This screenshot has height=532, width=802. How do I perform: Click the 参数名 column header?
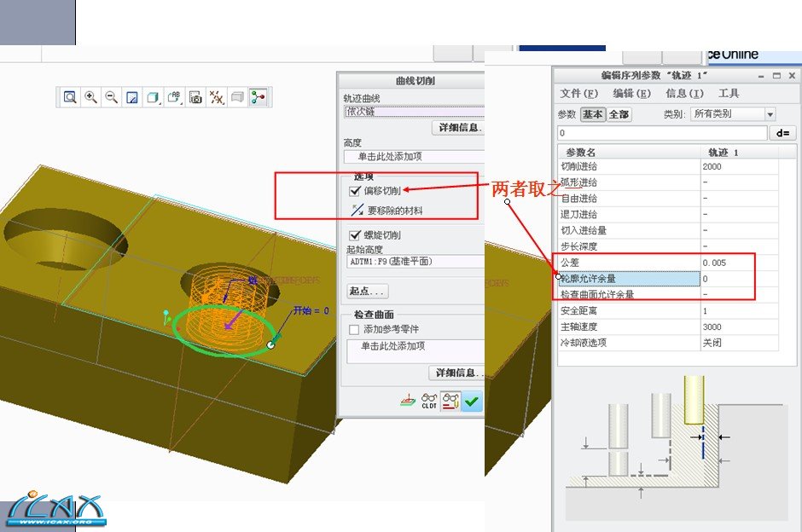[629, 152]
